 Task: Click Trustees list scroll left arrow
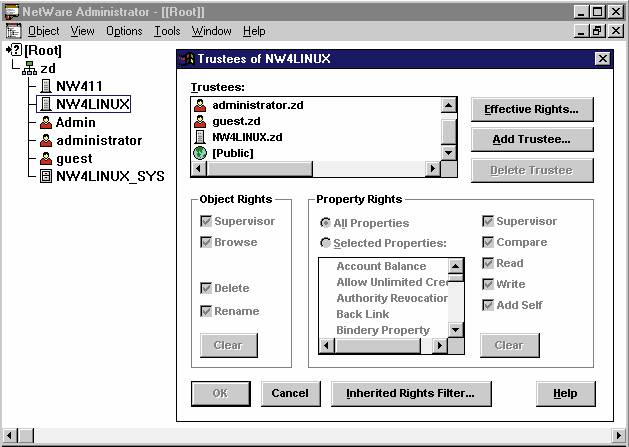[199, 169]
